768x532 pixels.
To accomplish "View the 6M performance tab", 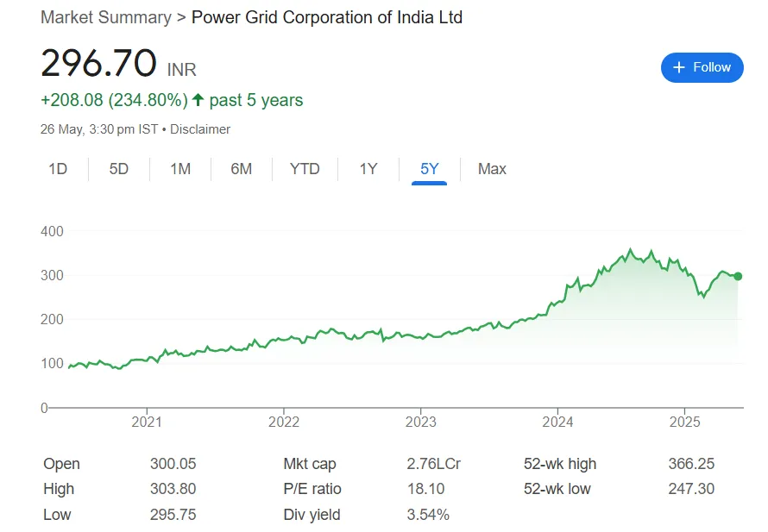I will point(242,169).
